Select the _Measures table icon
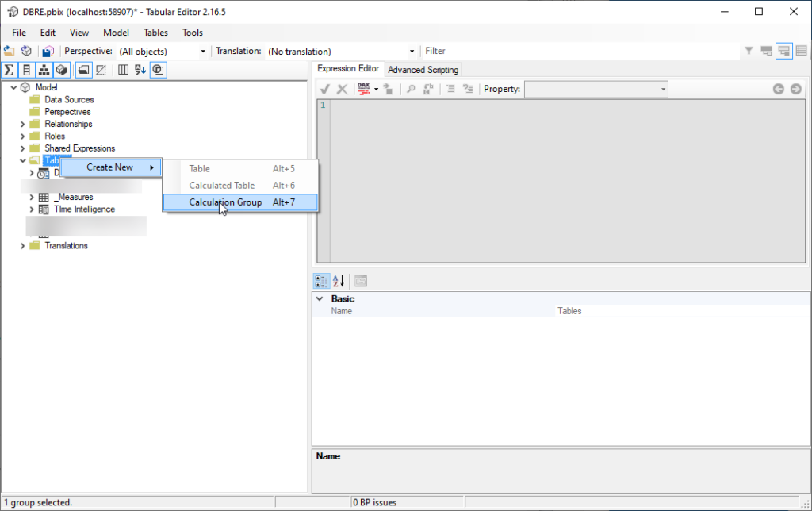 point(44,197)
